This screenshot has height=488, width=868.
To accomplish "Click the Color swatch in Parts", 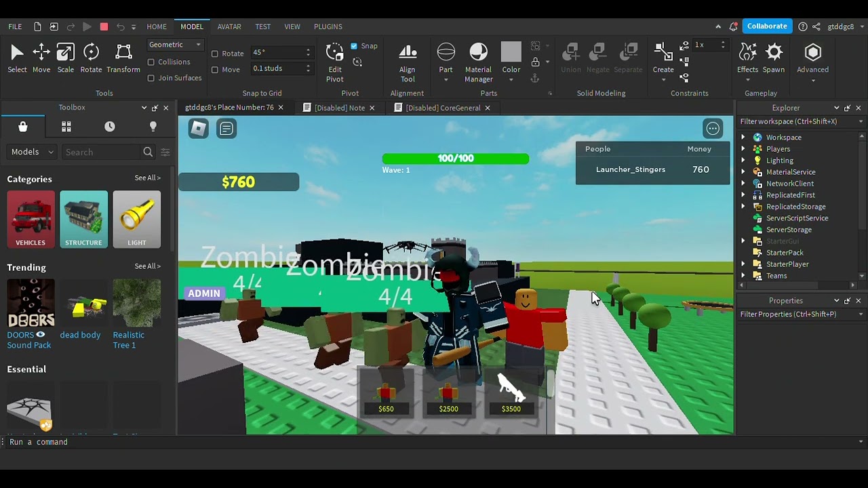I will (x=511, y=52).
